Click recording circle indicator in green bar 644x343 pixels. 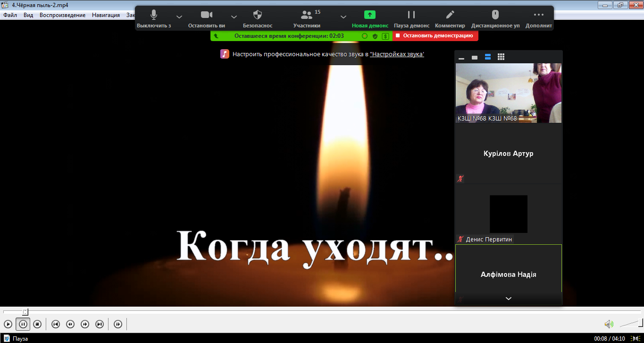coord(365,36)
